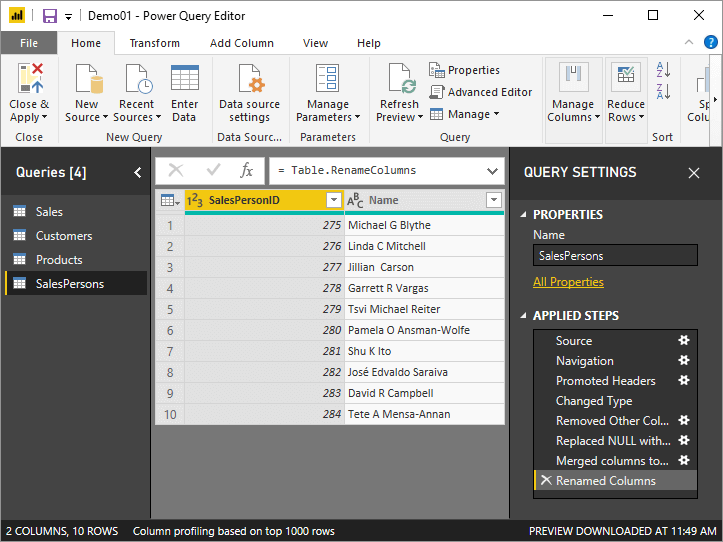
Task: Open gear for Replaced NULL step
Action: pyautogui.click(x=684, y=440)
